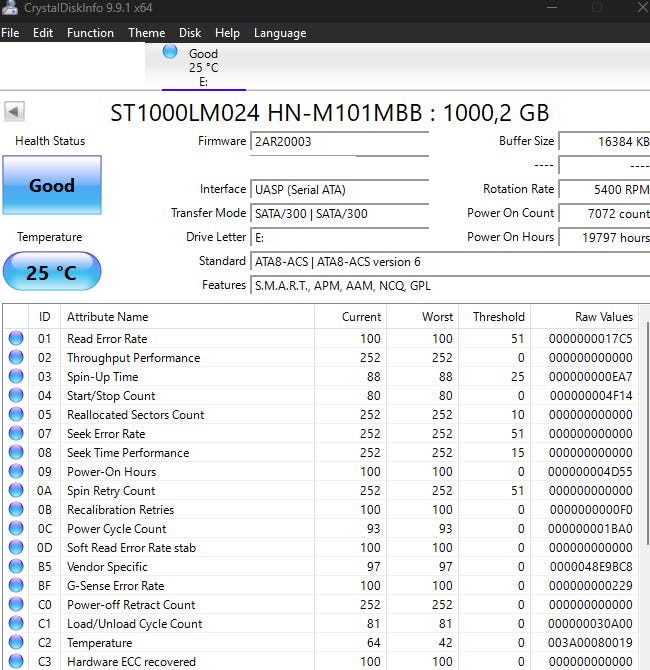650x670 pixels.
Task: Open the File menu
Action: point(10,33)
